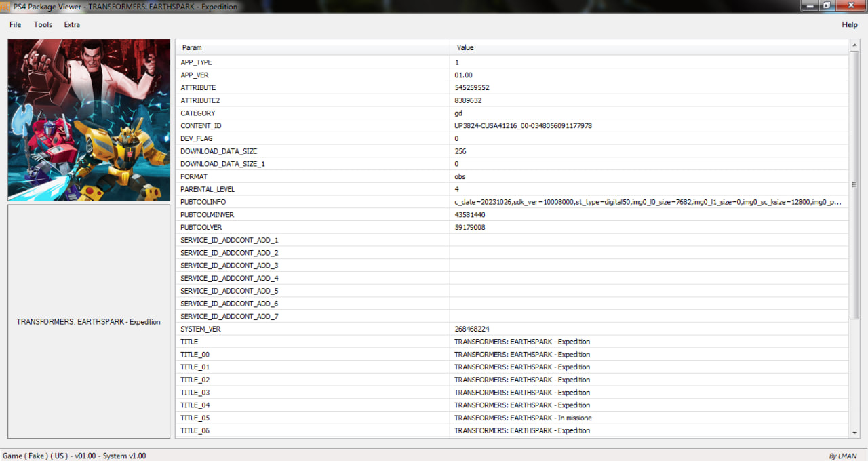
Task: Click value 8389632
Action: pyautogui.click(x=468, y=100)
